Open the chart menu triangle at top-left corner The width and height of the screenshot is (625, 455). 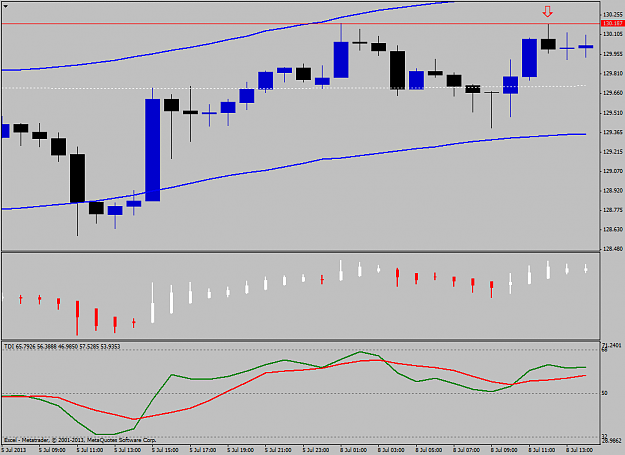tap(6, 6)
